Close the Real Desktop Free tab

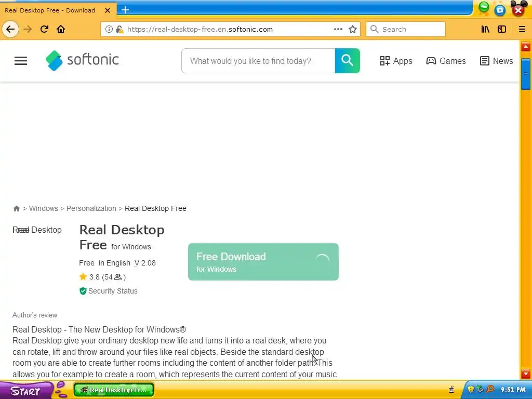(108, 10)
